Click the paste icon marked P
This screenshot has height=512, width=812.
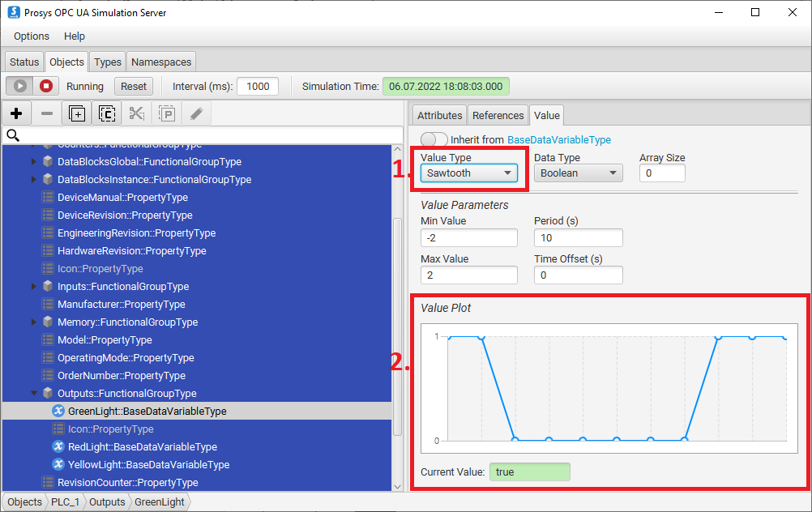point(167,114)
